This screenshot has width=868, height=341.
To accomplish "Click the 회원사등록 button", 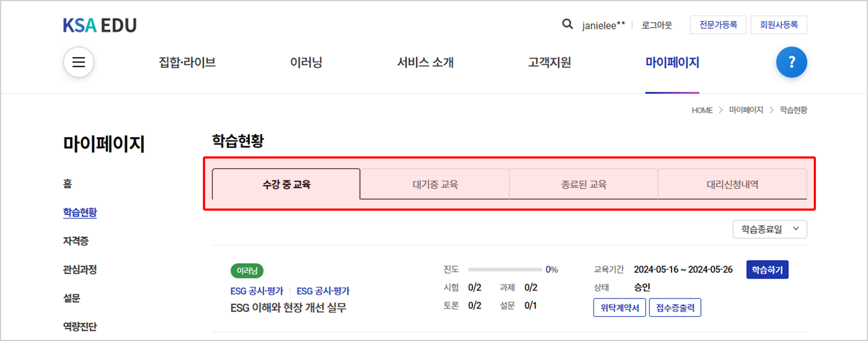I will point(779,25).
